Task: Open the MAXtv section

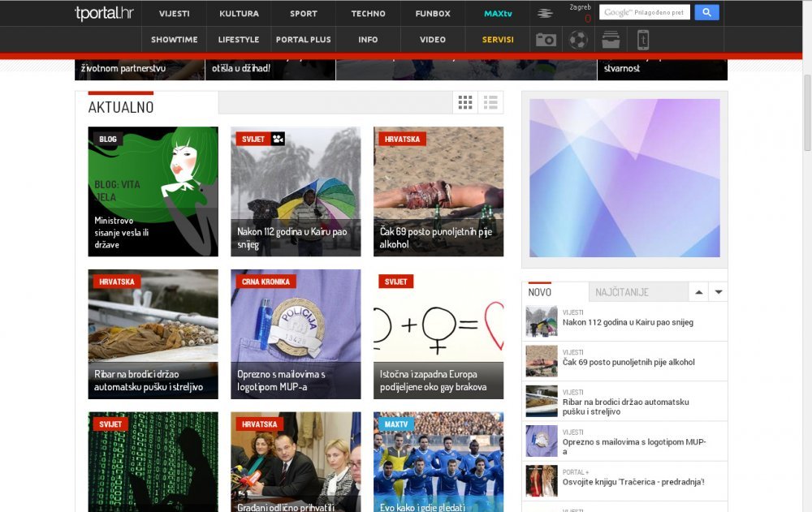Action: [x=498, y=14]
